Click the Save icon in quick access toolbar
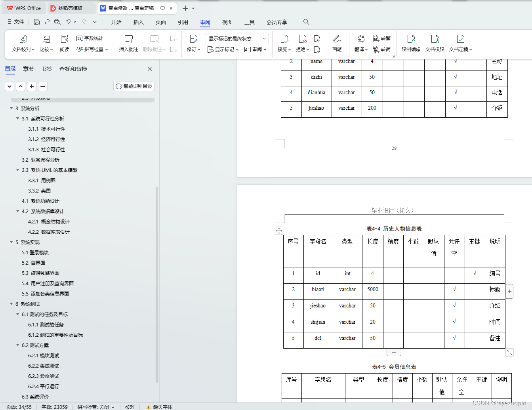Viewport: 532px width, 410px height. tap(37, 22)
